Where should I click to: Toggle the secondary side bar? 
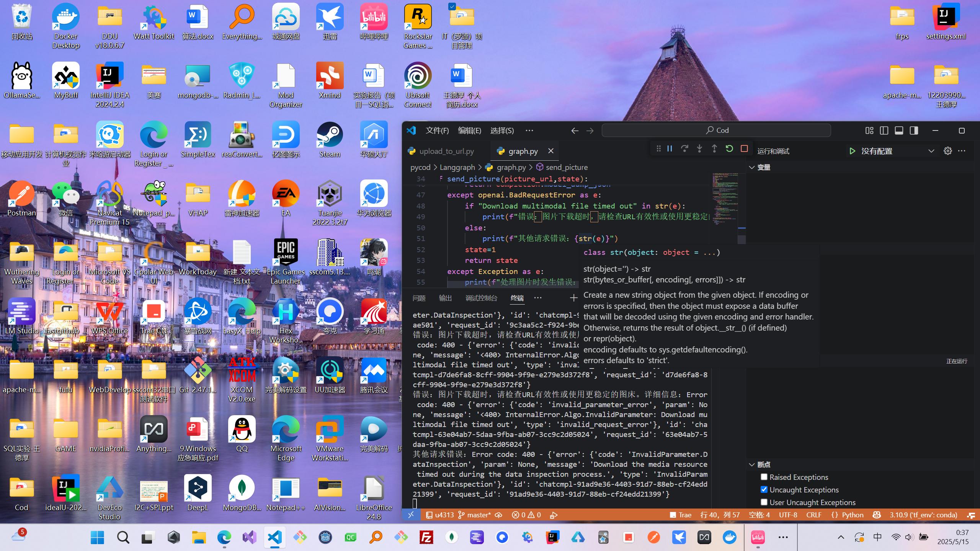click(914, 130)
